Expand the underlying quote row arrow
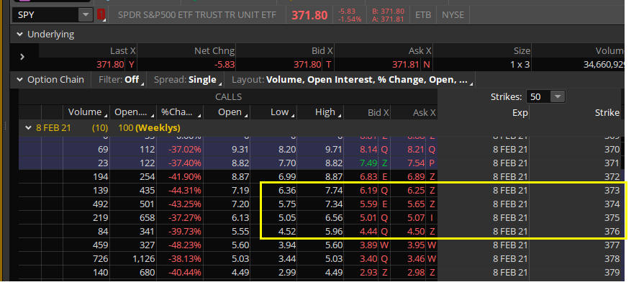This screenshot has height=295, width=644. point(22,57)
